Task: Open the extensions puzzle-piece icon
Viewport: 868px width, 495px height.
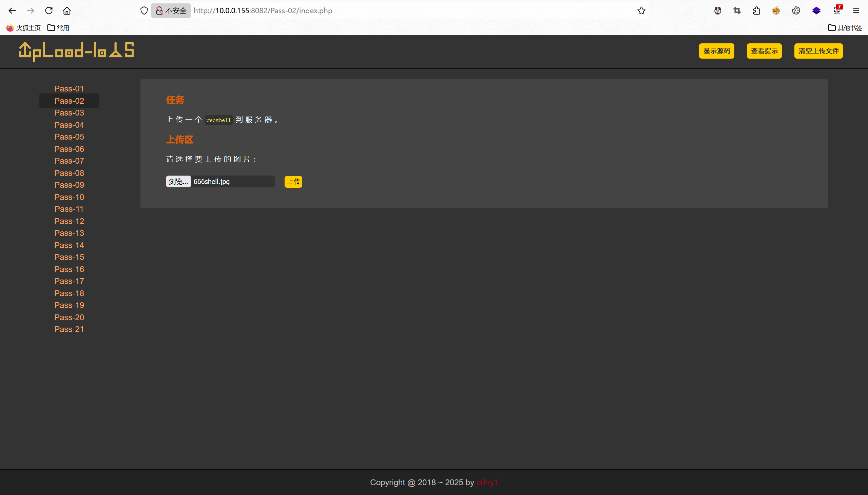Action: 756,11
